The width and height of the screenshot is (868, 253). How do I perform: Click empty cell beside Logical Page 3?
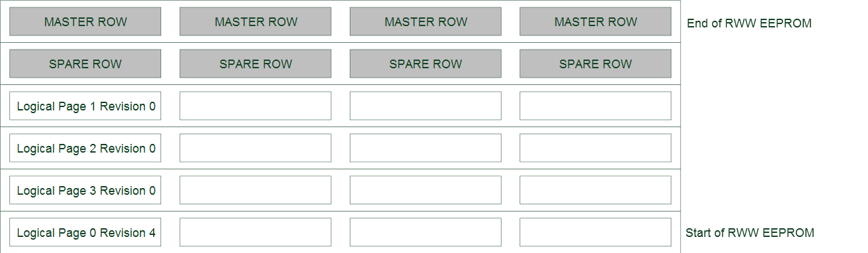(255, 190)
